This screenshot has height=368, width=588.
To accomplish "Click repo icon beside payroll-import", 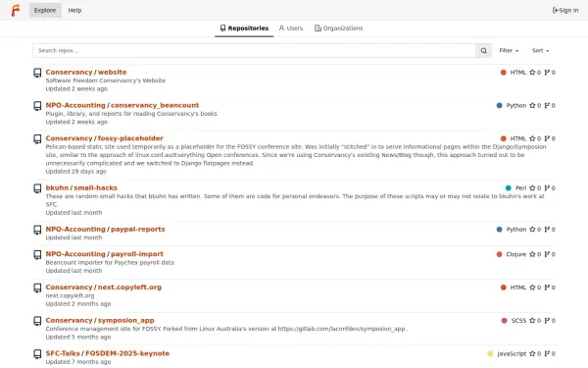I will tap(37, 254).
